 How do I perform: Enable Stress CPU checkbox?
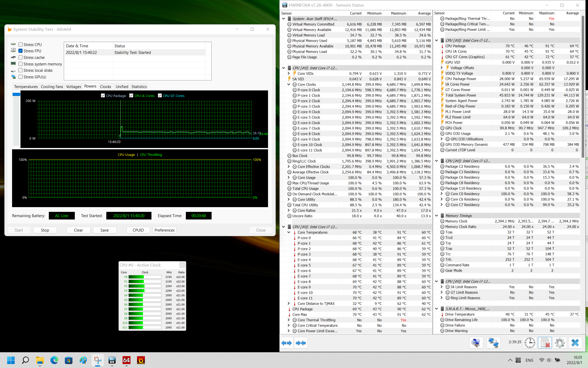(x=20, y=44)
